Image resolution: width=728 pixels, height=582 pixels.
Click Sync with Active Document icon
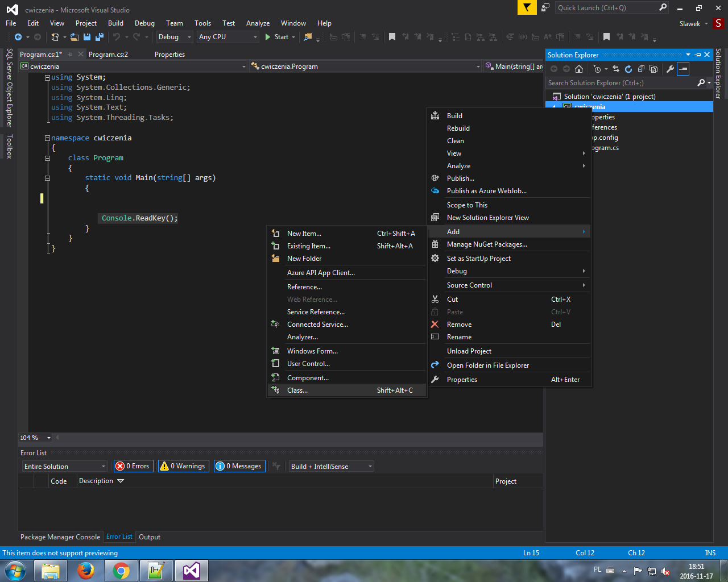click(616, 69)
